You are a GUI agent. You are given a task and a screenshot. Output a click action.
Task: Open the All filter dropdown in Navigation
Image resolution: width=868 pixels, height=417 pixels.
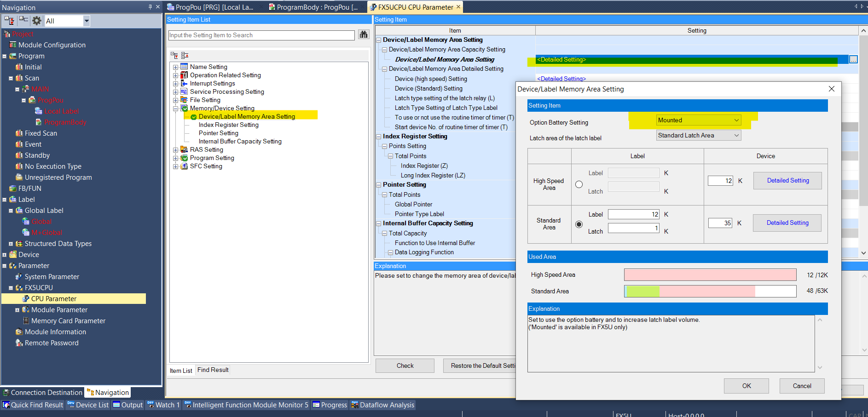pos(87,21)
